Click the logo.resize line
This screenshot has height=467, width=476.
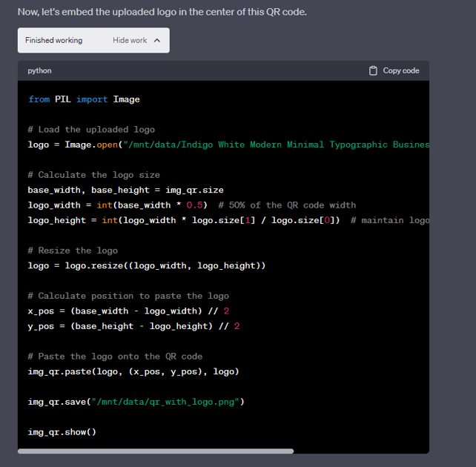click(x=147, y=266)
